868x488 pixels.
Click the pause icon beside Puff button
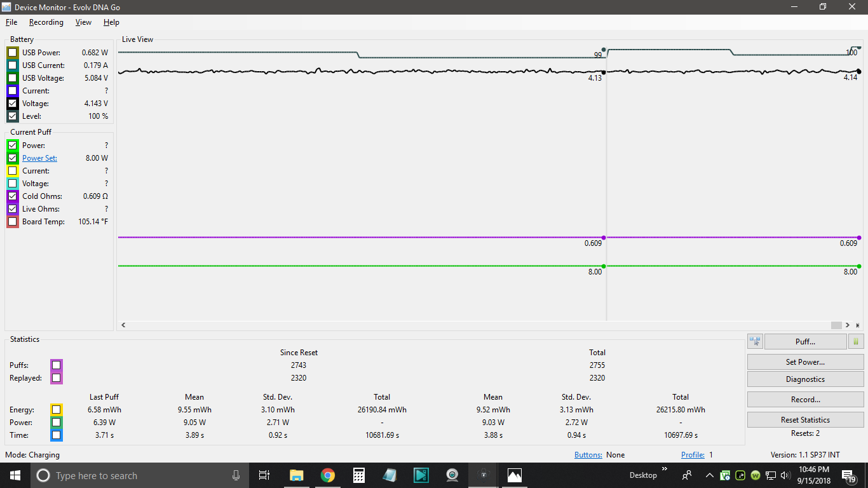[856, 342]
